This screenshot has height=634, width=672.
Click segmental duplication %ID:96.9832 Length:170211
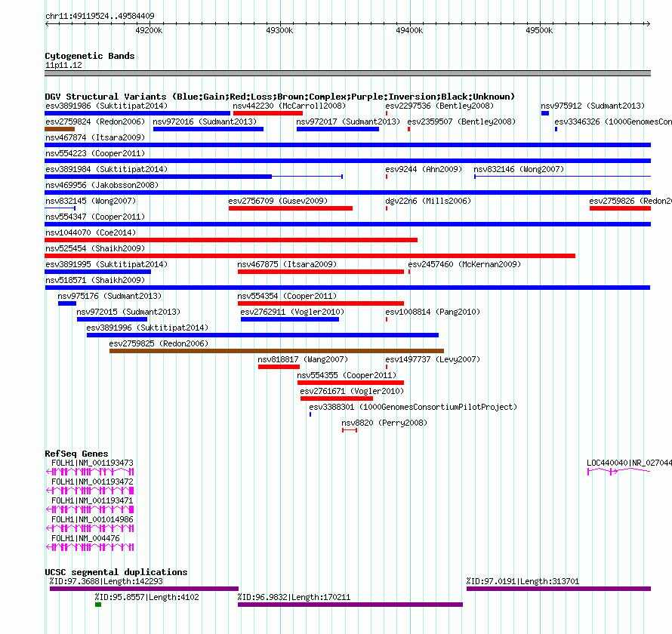(350, 605)
